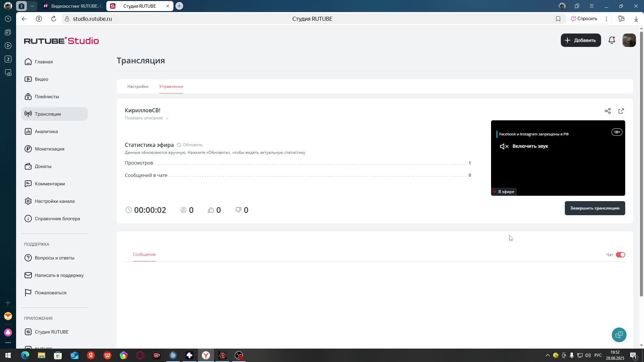Open OBS Studio from the taskbar

tap(238, 355)
